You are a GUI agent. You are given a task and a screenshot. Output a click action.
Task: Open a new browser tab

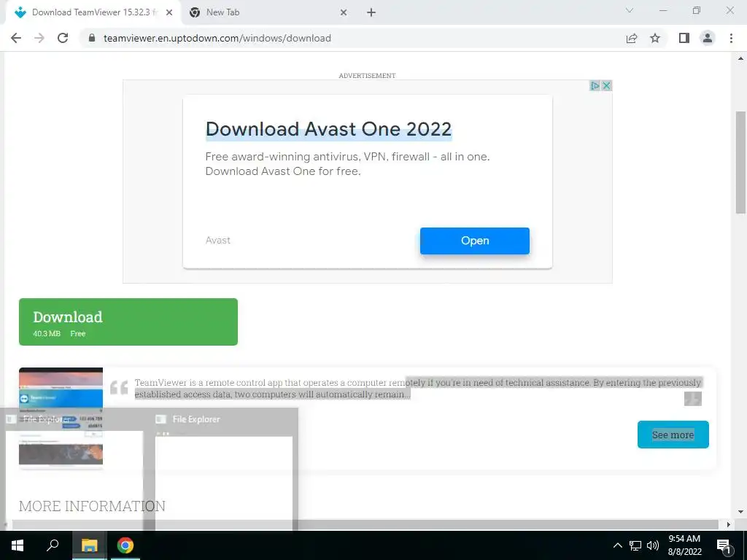(x=371, y=13)
